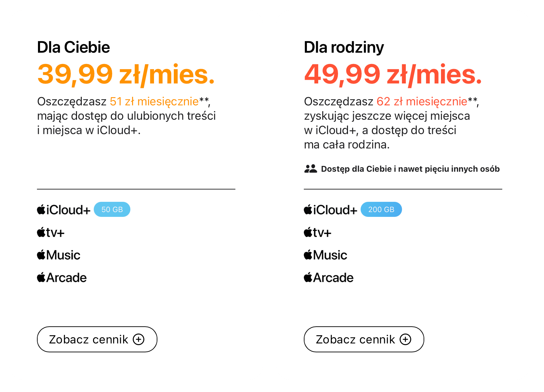Click the Apple Music logo under Dla rodziny
The image size is (544, 392).
(x=325, y=255)
